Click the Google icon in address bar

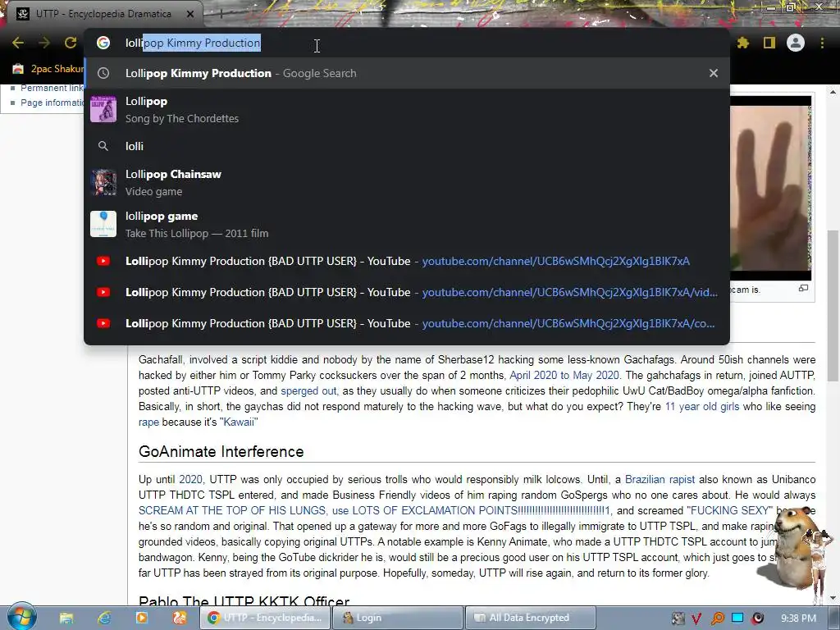[x=103, y=43]
